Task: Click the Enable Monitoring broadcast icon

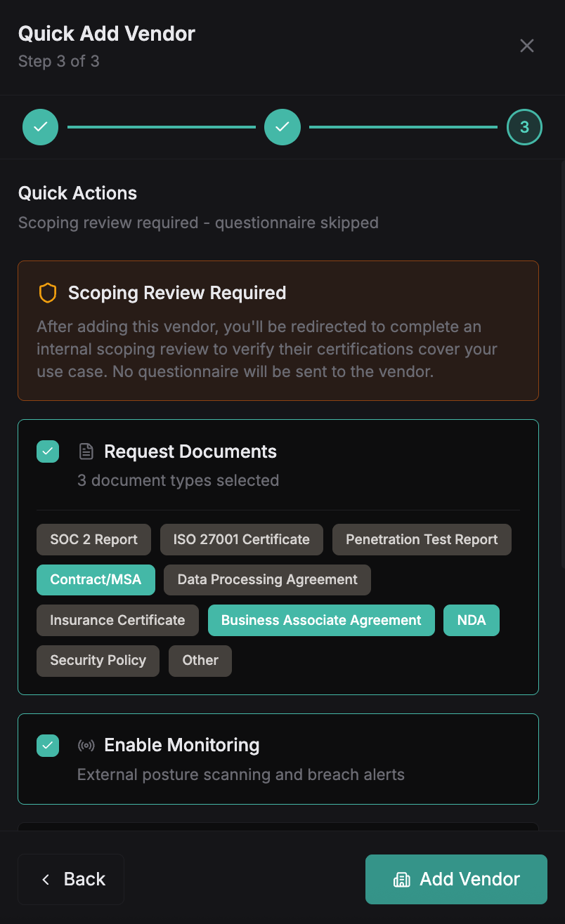Action: click(86, 745)
